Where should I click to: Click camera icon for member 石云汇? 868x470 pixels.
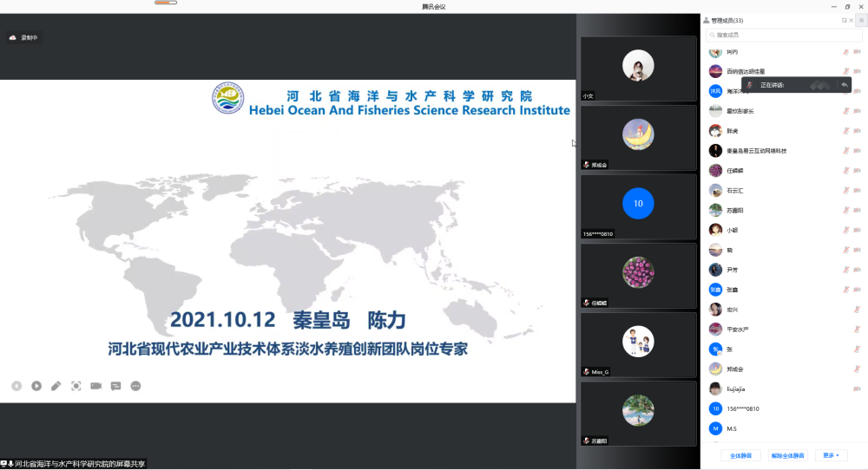[x=857, y=190]
